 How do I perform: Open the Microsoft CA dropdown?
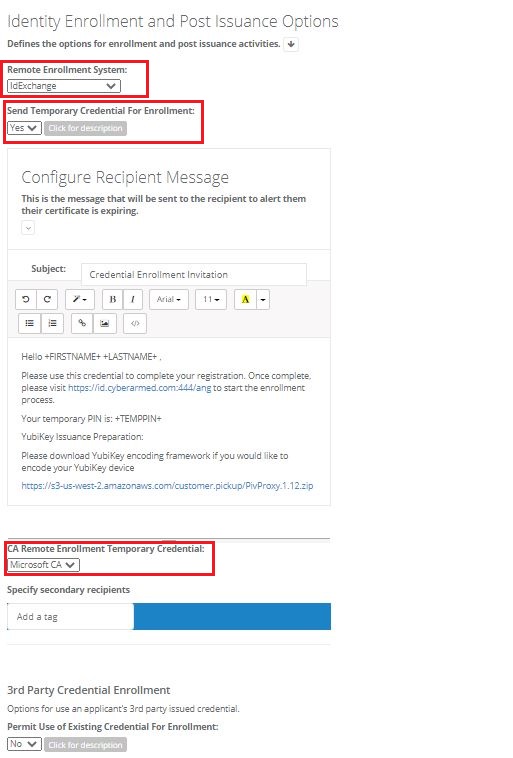(x=44, y=565)
